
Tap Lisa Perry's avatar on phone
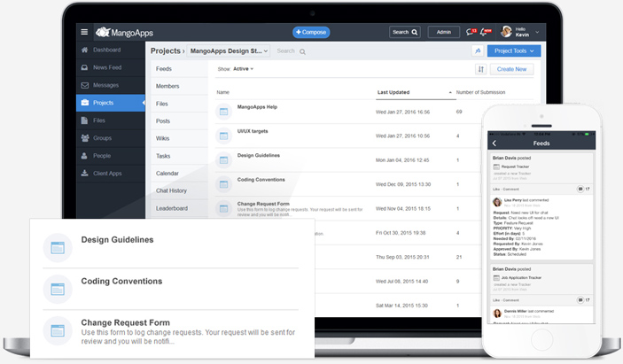pyautogui.click(x=497, y=202)
